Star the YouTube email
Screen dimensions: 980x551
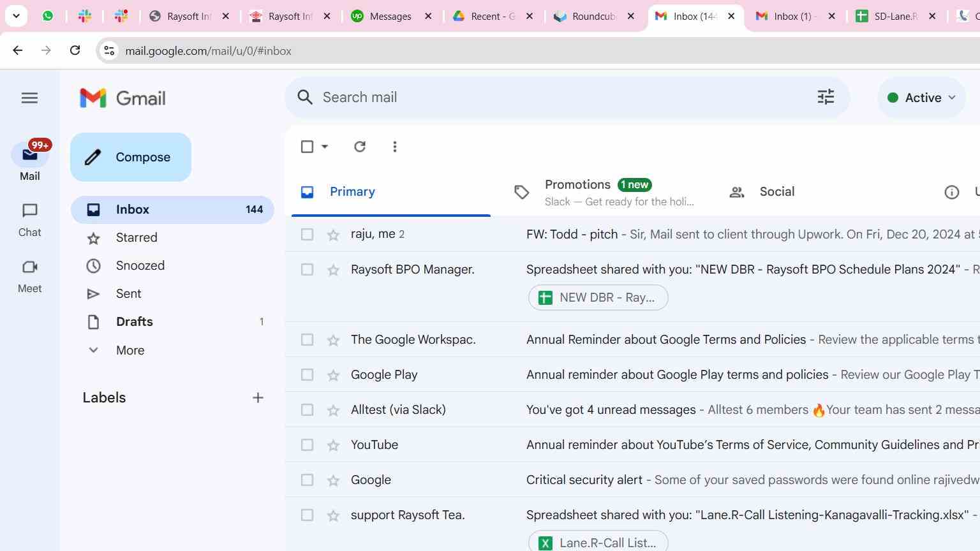[x=333, y=445]
